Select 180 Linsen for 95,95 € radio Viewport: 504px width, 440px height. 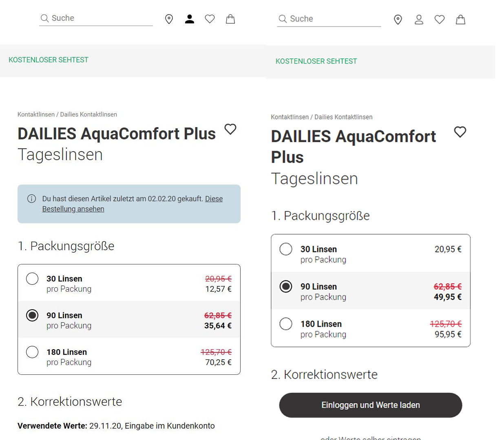tap(286, 324)
